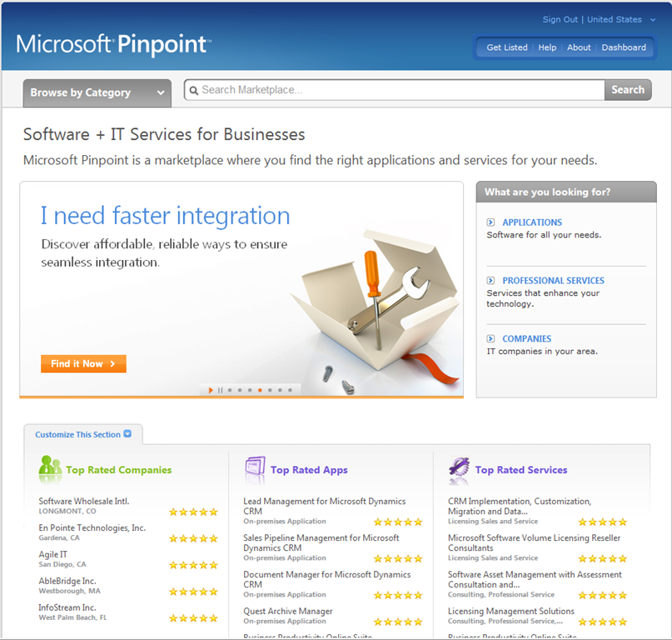Click the magnifier icon in search box
Viewport: 672px width, 640px height.
pos(194,91)
